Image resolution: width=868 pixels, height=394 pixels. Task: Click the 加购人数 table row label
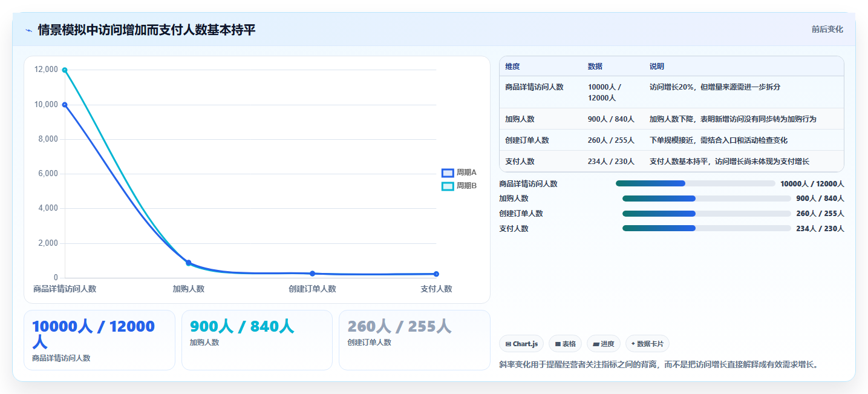tap(520, 119)
